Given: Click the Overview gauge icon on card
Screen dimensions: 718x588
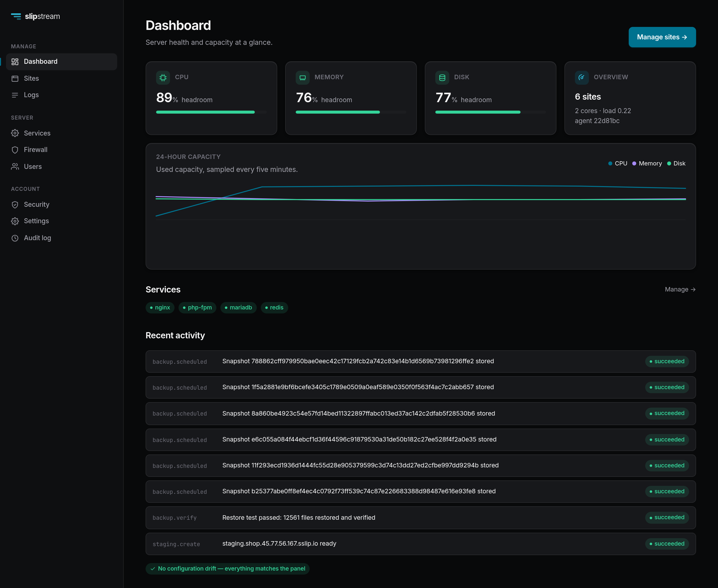Looking at the screenshot, I should tap(582, 77).
